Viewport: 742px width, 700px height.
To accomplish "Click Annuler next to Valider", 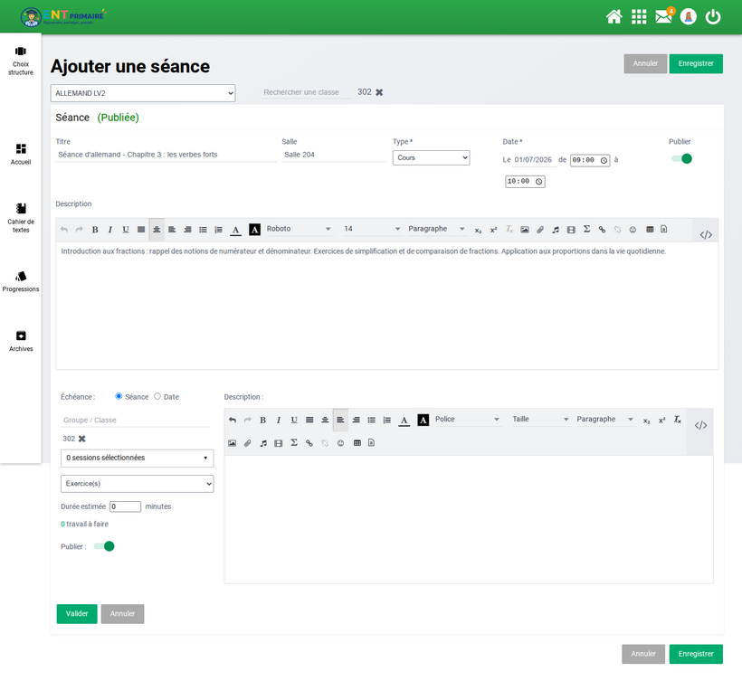I will (x=122, y=613).
